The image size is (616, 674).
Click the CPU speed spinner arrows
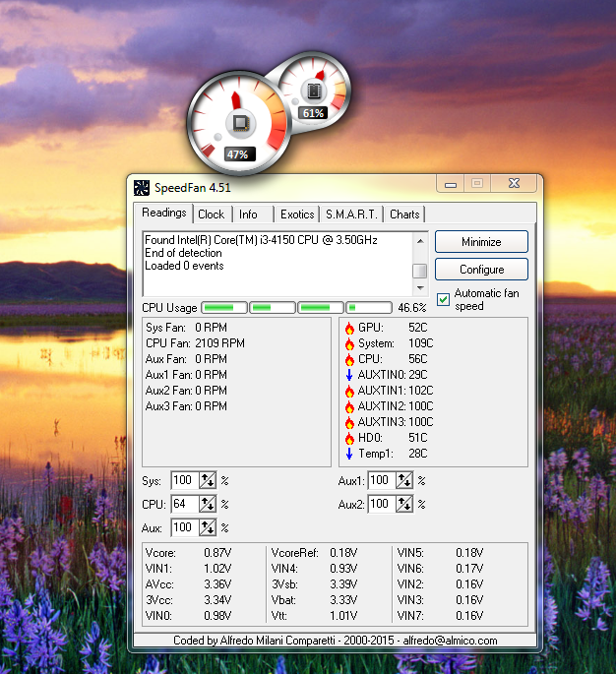pyautogui.click(x=208, y=504)
